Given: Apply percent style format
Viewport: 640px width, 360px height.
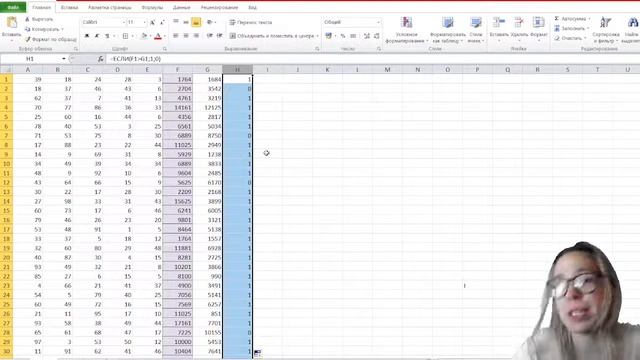Looking at the screenshot, I should point(343,36).
